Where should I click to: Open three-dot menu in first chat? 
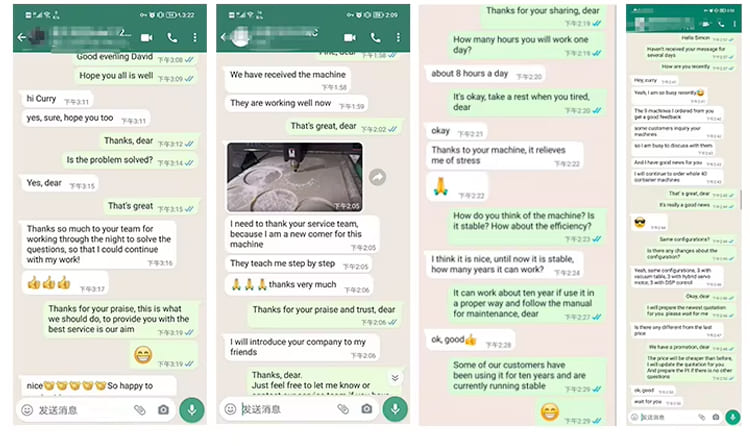(195, 37)
